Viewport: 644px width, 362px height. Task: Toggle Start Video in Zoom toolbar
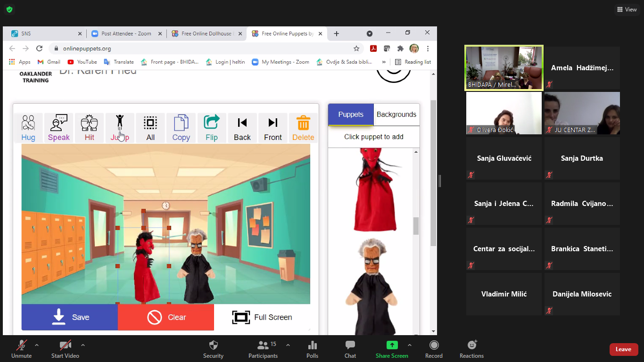click(65, 349)
